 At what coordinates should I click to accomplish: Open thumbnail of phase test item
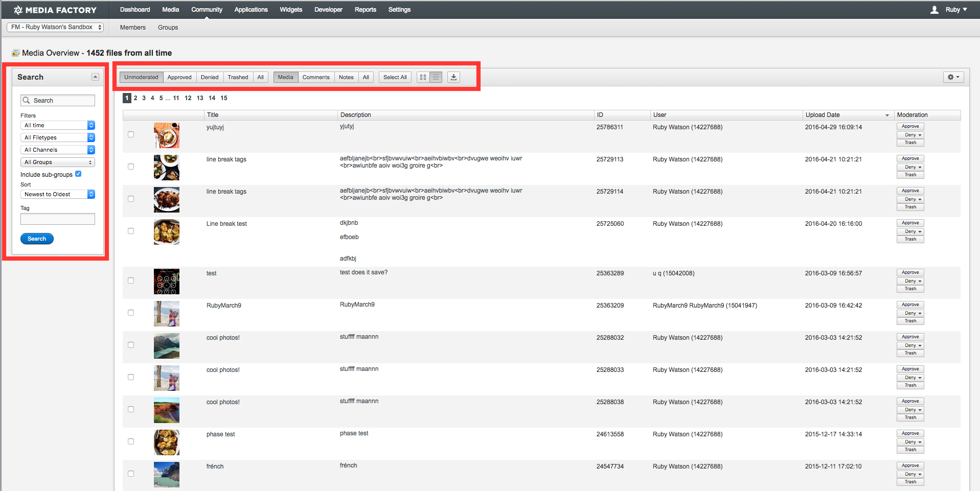167,442
